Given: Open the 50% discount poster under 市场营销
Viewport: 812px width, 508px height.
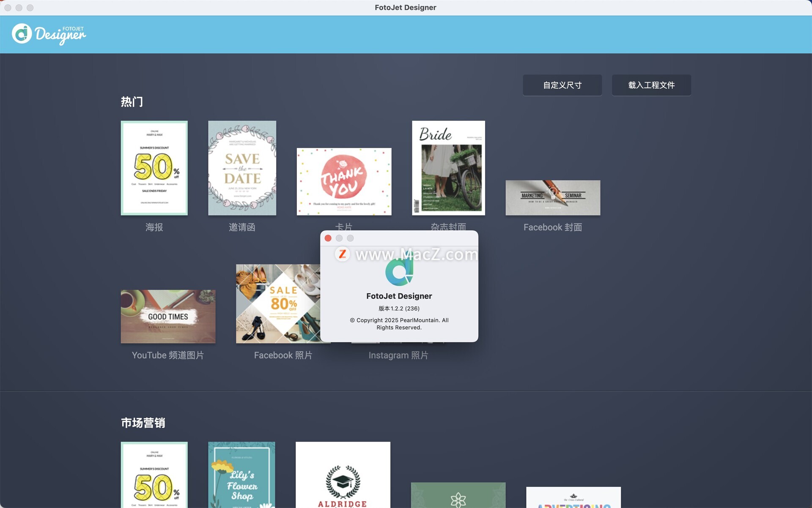Looking at the screenshot, I should pos(154,474).
